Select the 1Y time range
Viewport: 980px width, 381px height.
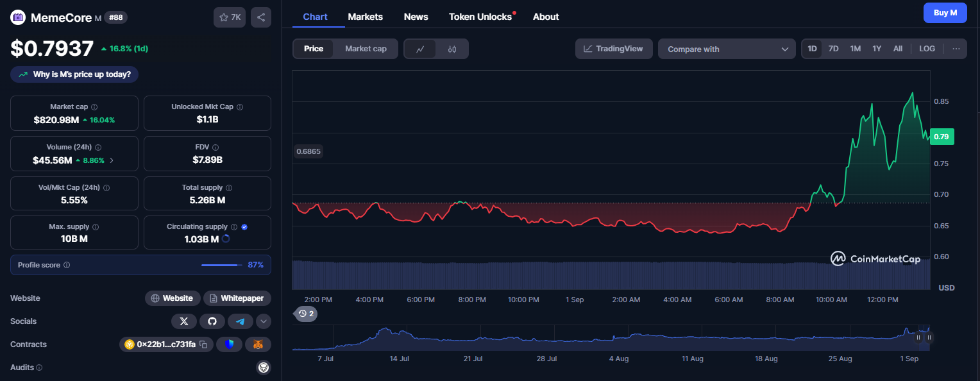coord(877,49)
